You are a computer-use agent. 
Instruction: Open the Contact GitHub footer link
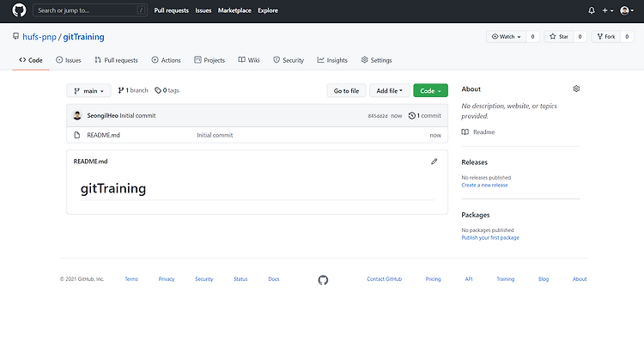tap(385, 278)
